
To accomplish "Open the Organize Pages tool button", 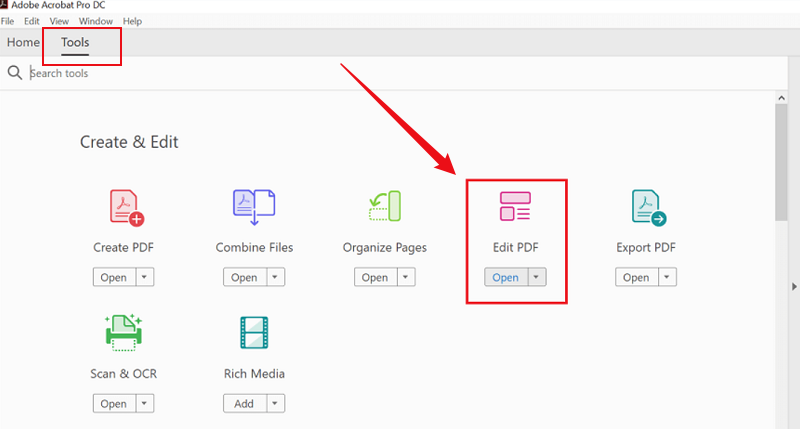I will [376, 277].
